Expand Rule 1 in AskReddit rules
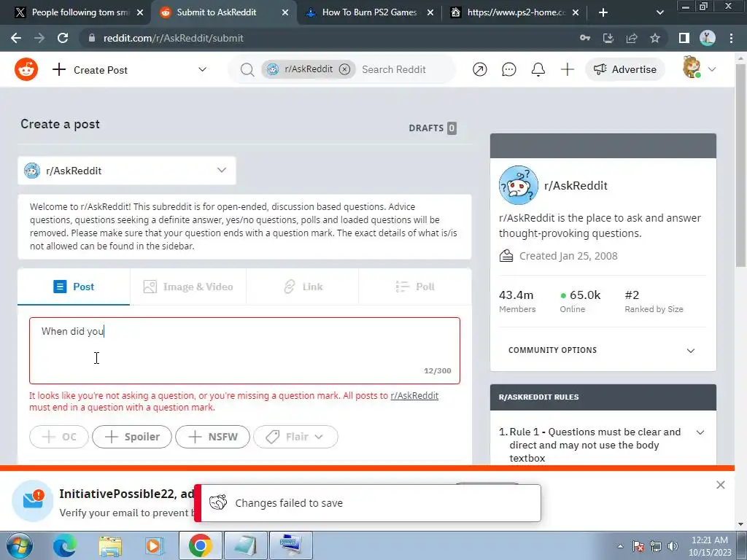 click(x=700, y=432)
